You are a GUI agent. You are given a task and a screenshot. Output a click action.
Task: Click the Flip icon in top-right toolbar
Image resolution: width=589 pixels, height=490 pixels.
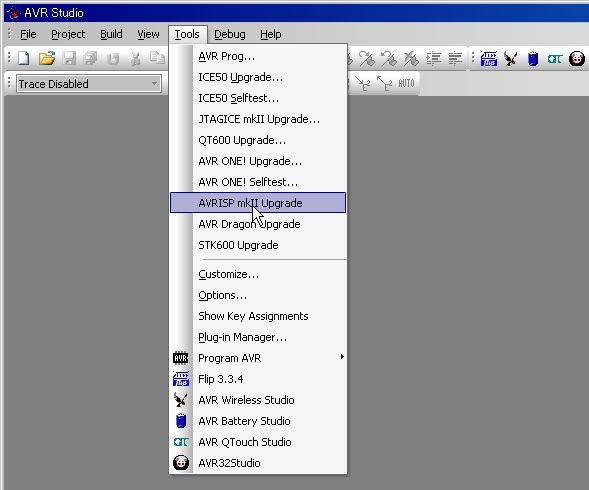click(x=489, y=59)
